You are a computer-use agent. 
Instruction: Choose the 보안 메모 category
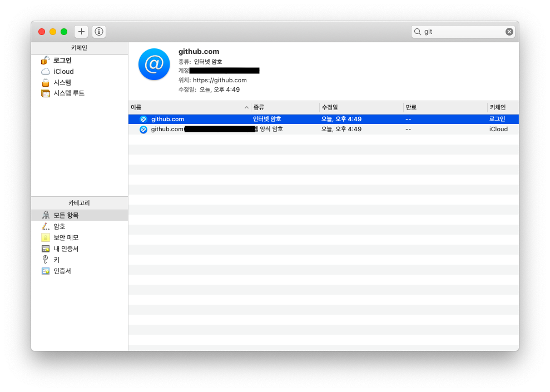[80, 238]
